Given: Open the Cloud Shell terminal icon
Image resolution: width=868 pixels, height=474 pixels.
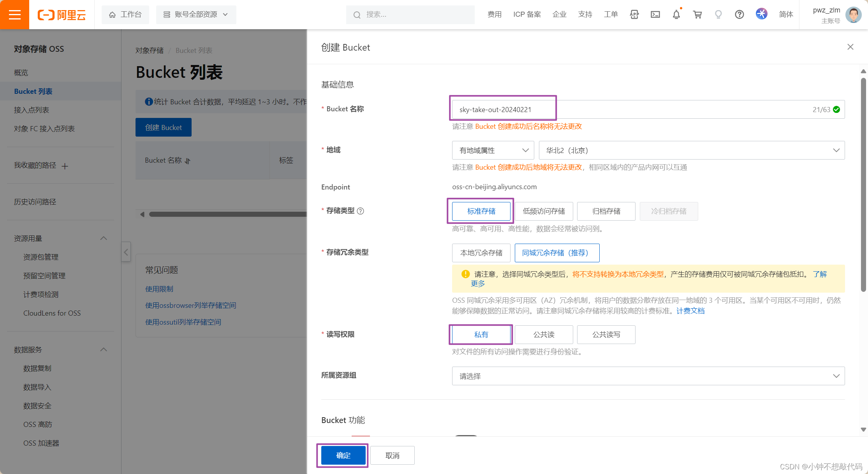Looking at the screenshot, I should [x=655, y=14].
